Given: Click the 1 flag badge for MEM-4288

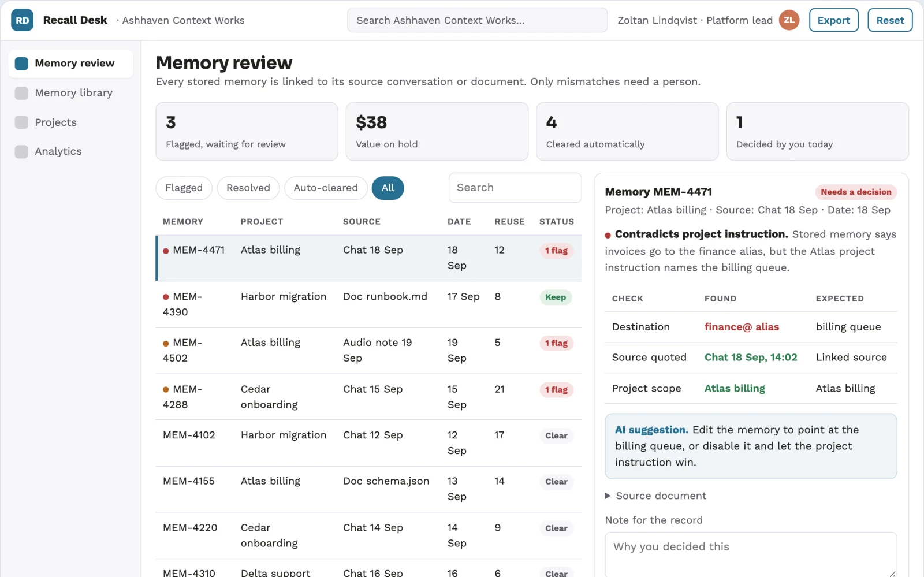Looking at the screenshot, I should (x=556, y=390).
